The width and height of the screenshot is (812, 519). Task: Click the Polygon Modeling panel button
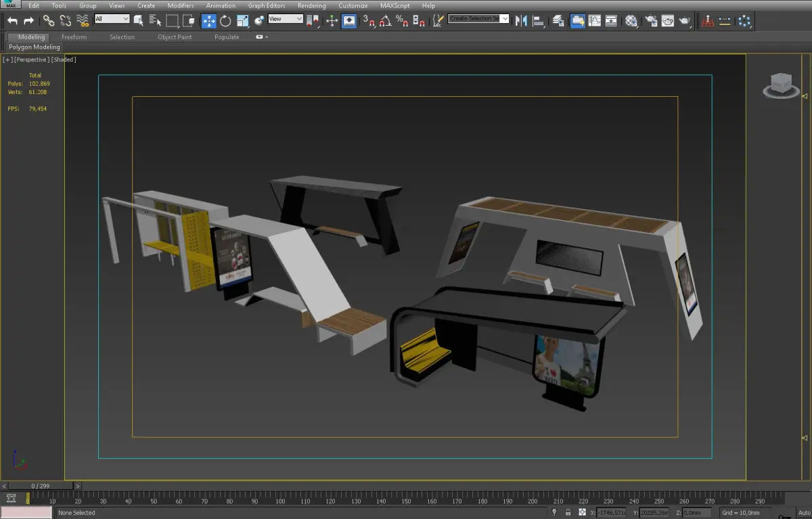click(x=35, y=47)
